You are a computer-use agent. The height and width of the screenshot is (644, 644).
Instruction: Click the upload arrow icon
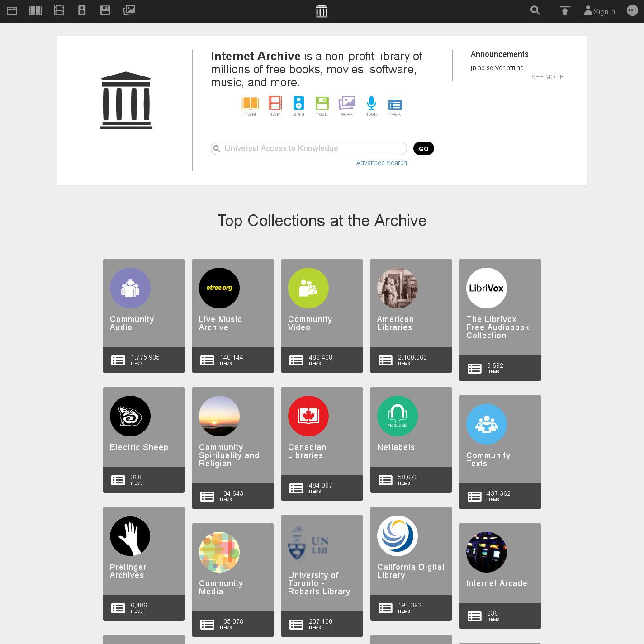564,10
